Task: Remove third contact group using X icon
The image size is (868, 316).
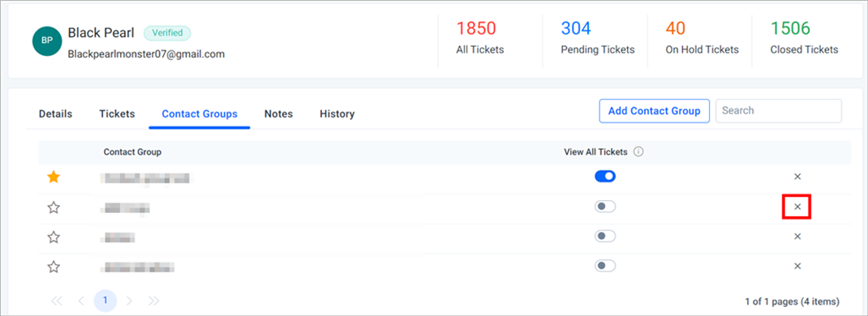Action: (x=797, y=237)
